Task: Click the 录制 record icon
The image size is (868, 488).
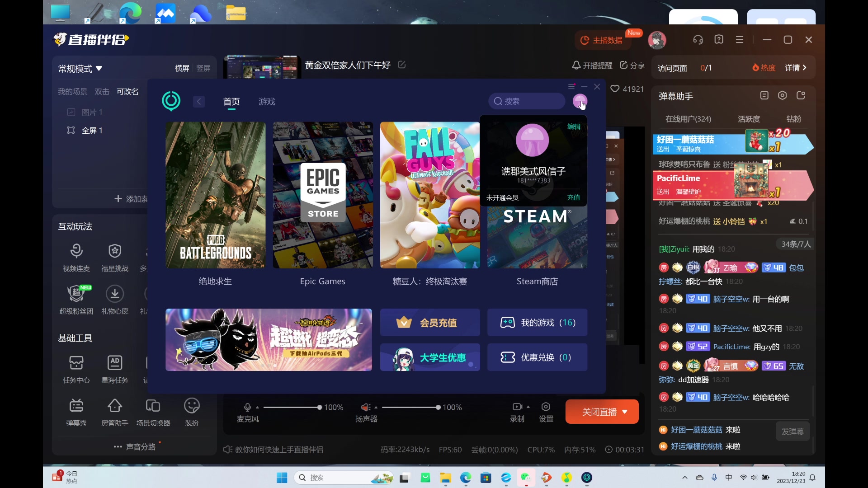Action: [517, 407]
